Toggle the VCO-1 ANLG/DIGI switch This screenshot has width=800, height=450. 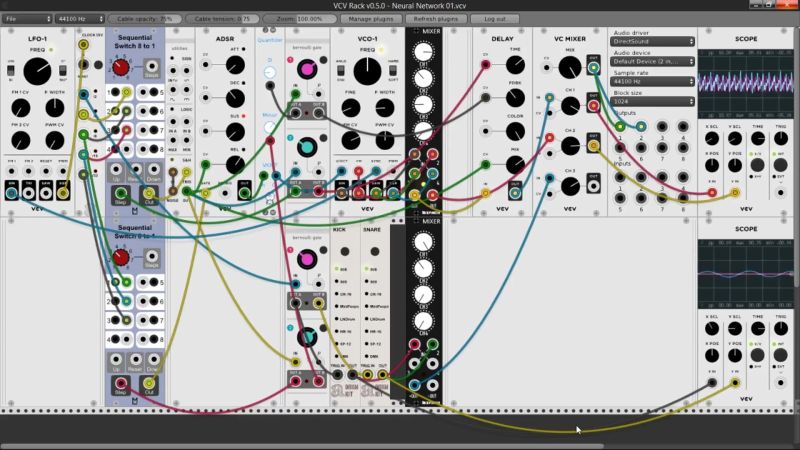coord(341,70)
